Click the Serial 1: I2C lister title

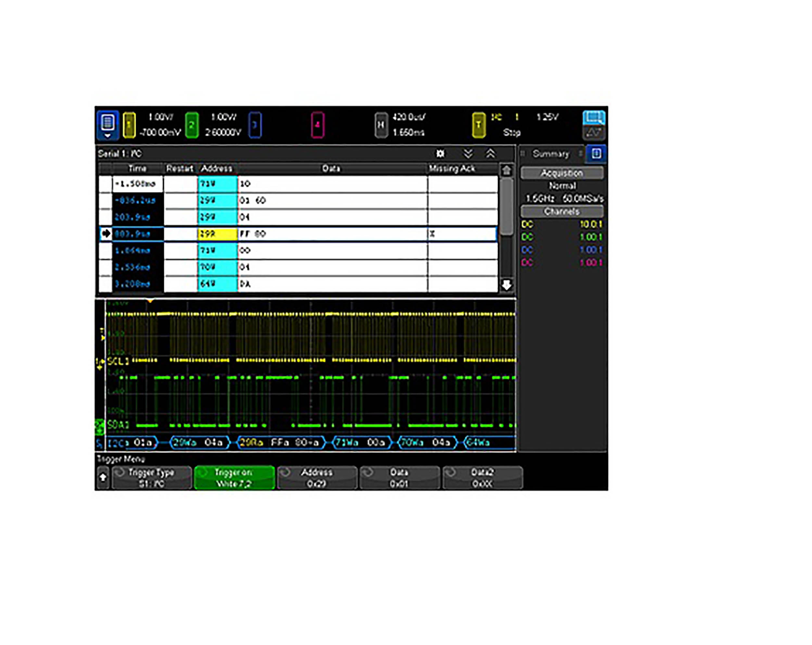pos(120,154)
